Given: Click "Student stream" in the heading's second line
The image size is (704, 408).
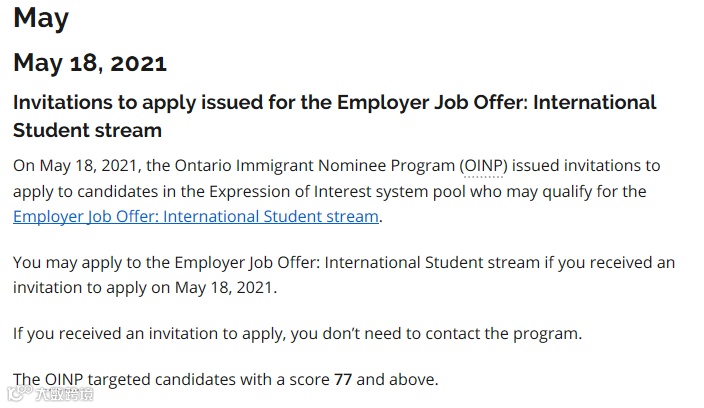Looking at the screenshot, I should (x=87, y=130).
